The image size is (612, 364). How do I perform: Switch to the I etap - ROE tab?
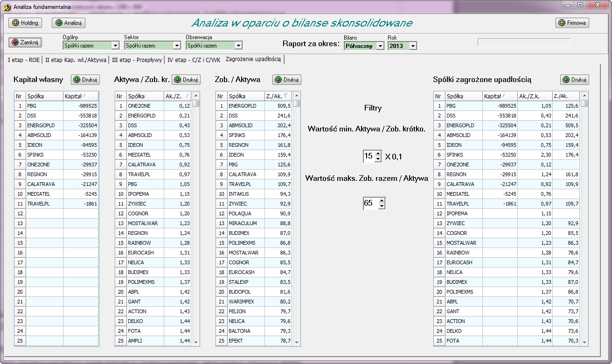click(x=23, y=60)
